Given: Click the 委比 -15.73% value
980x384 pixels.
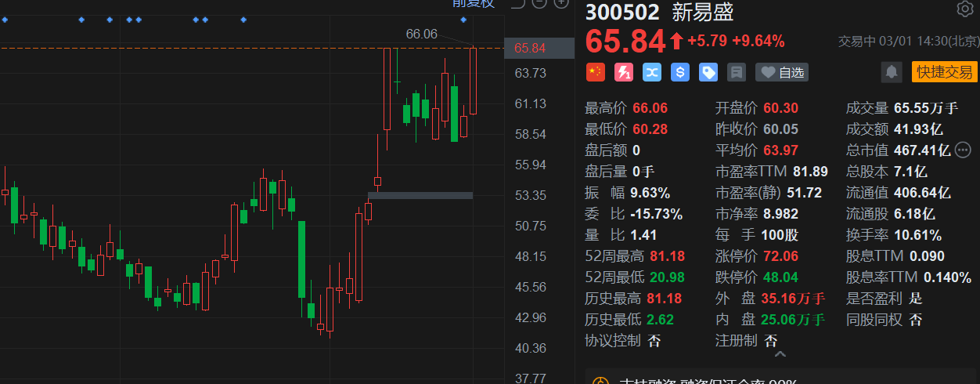Looking at the screenshot, I should click(657, 213).
